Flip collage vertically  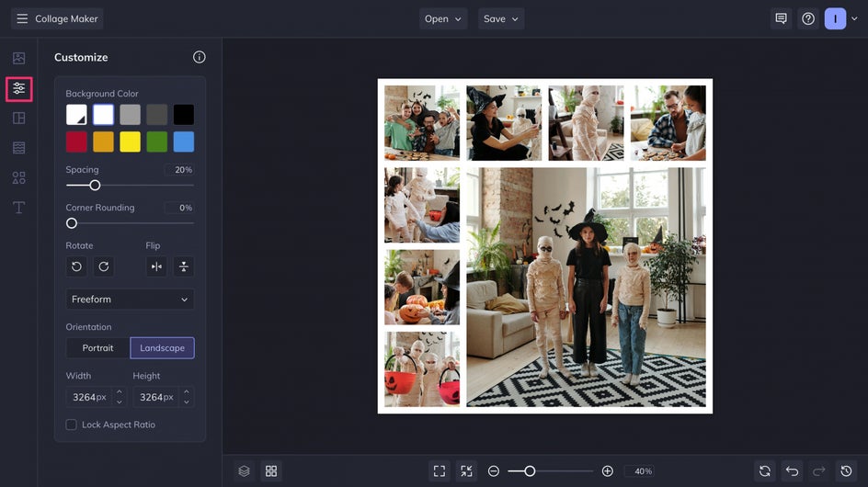coord(184,266)
